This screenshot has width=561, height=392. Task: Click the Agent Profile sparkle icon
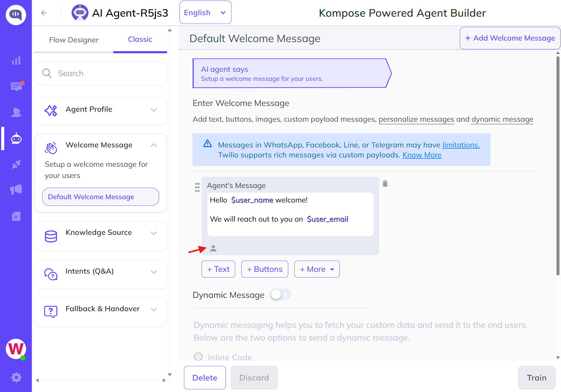[x=51, y=110]
